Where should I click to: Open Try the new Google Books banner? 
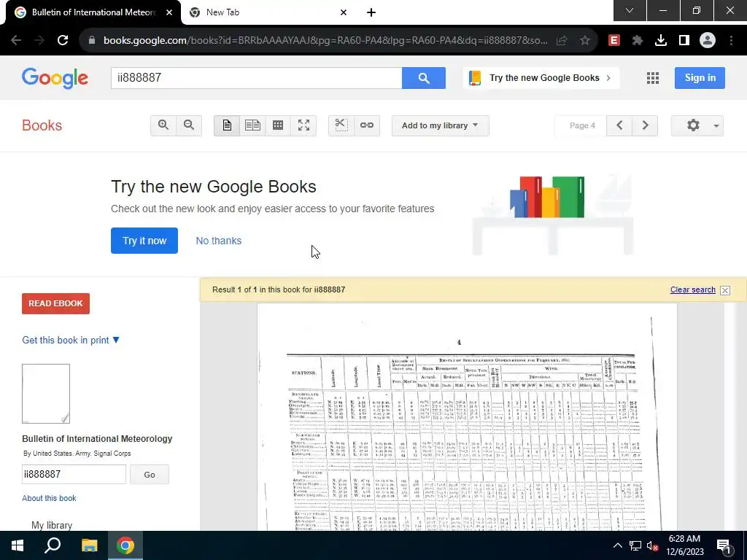point(541,77)
